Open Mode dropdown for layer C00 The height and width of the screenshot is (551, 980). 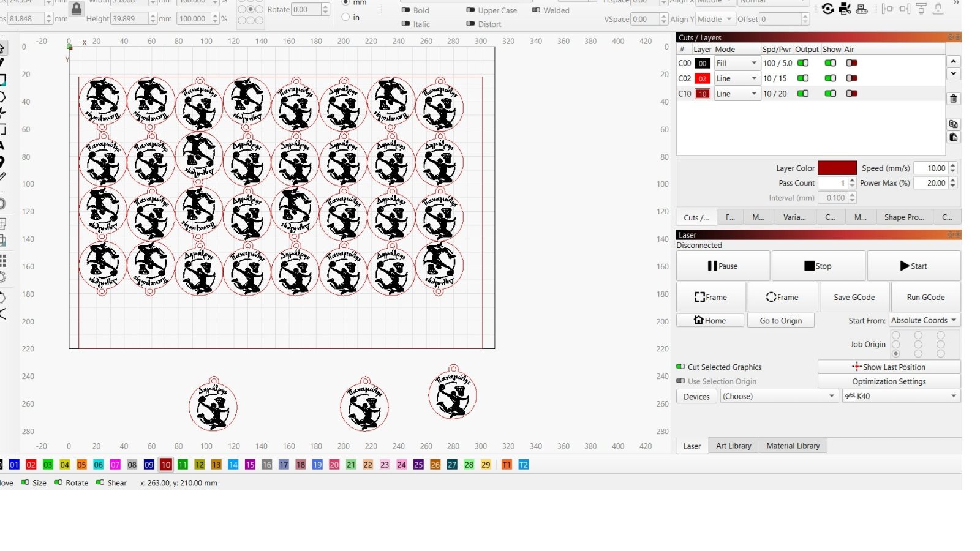pos(737,63)
